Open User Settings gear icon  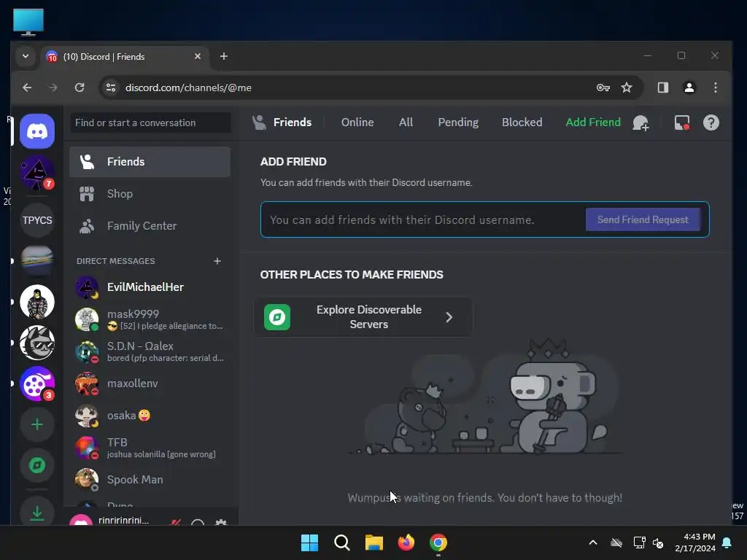[220, 522]
